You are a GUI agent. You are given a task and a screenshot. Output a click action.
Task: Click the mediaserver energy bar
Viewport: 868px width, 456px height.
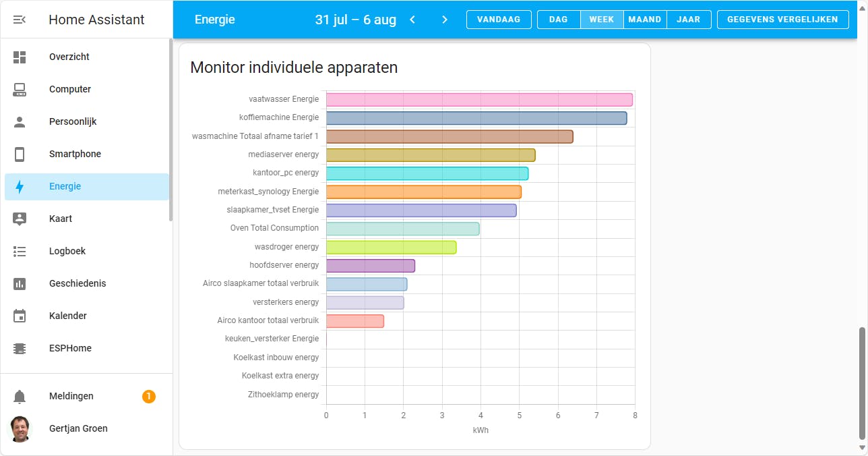tap(431, 155)
